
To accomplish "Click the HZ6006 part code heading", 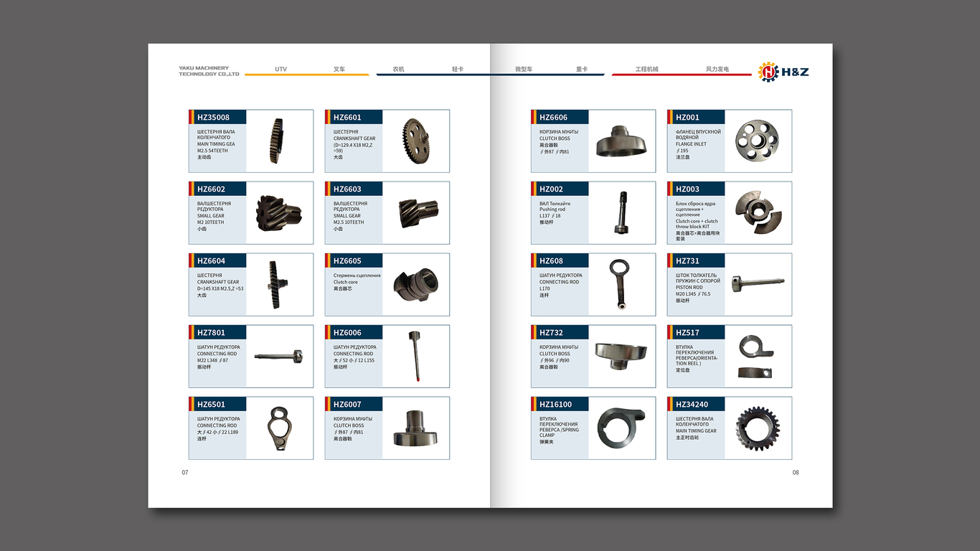I will pos(347,333).
